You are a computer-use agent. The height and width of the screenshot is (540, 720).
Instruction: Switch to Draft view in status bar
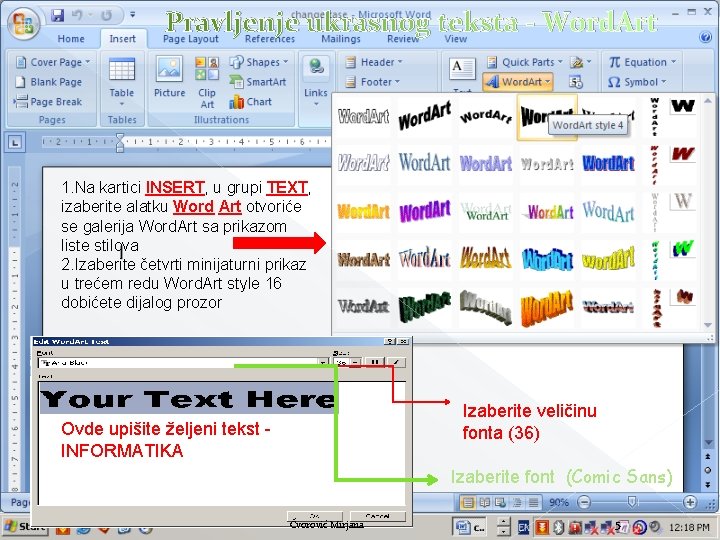534,502
